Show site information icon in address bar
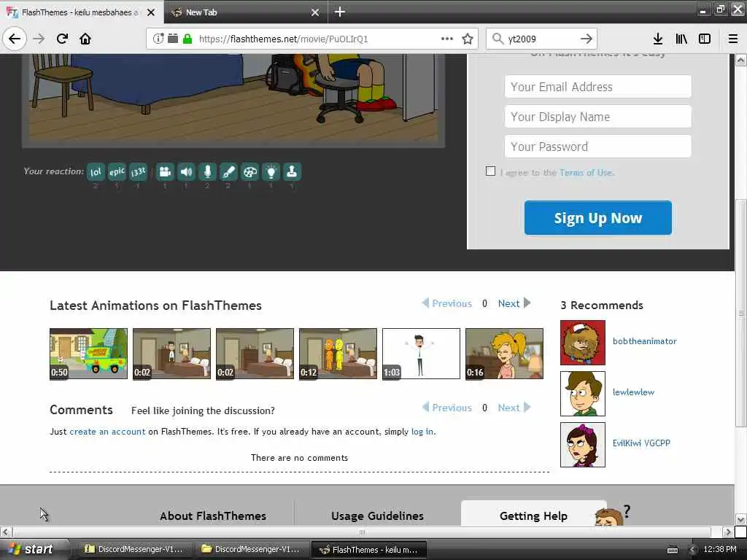This screenshot has height=560, width=747. click(158, 39)
